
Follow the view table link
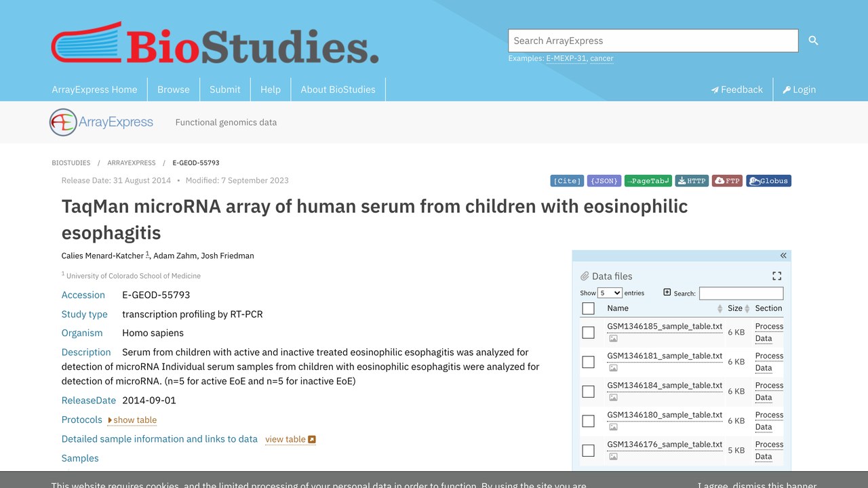click(290, 439)
